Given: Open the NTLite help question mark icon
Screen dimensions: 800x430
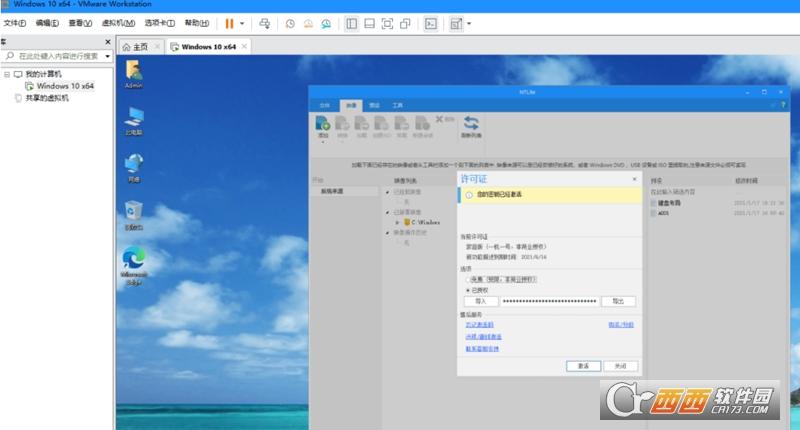Looking at the screenshot, I should 783,105.
